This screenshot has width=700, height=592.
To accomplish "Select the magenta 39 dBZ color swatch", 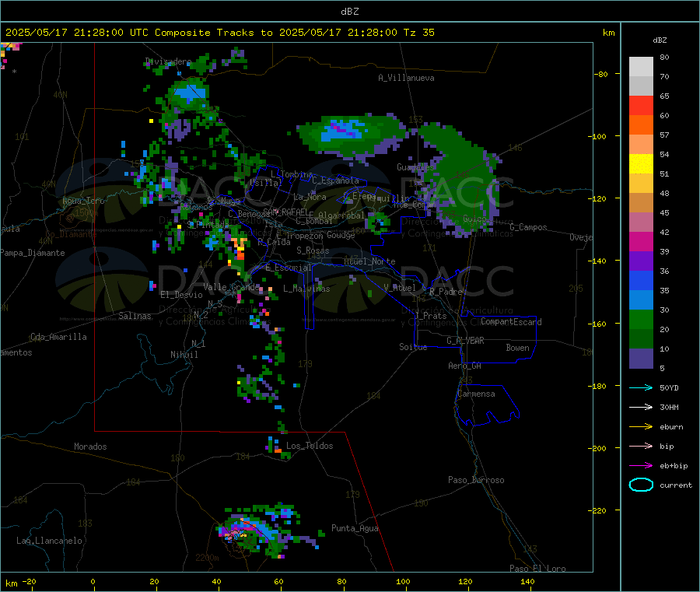I will [x=641, y=241].
